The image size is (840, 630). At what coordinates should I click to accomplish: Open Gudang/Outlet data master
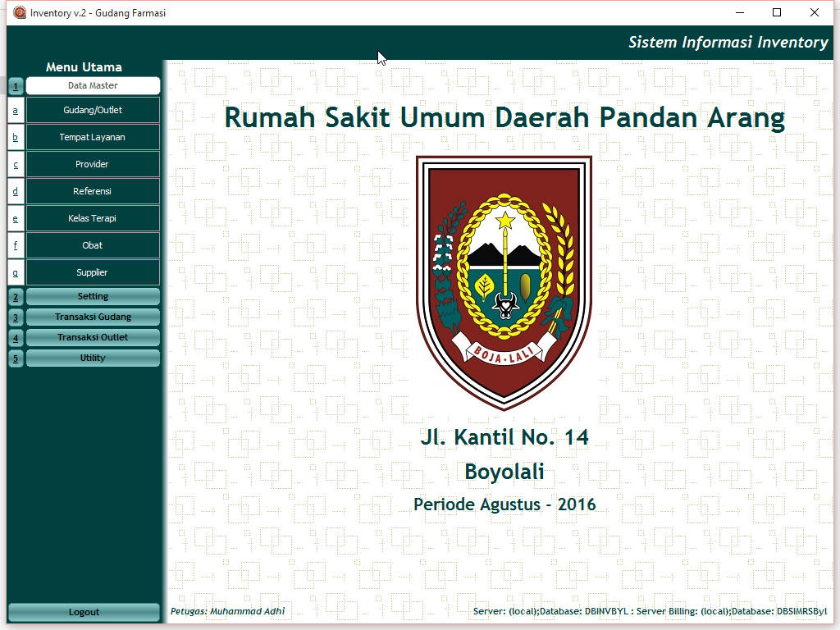pos(93,110)
